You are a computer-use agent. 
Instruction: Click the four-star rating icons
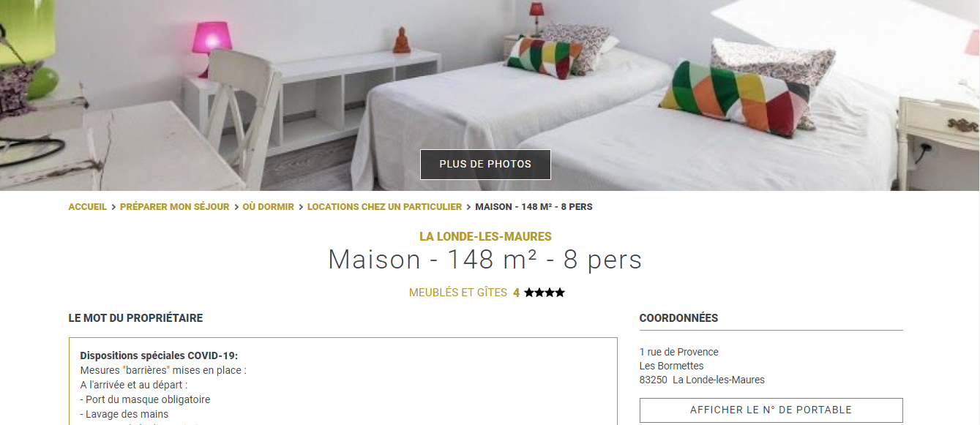pyautogui.click(x=545, y=293)
